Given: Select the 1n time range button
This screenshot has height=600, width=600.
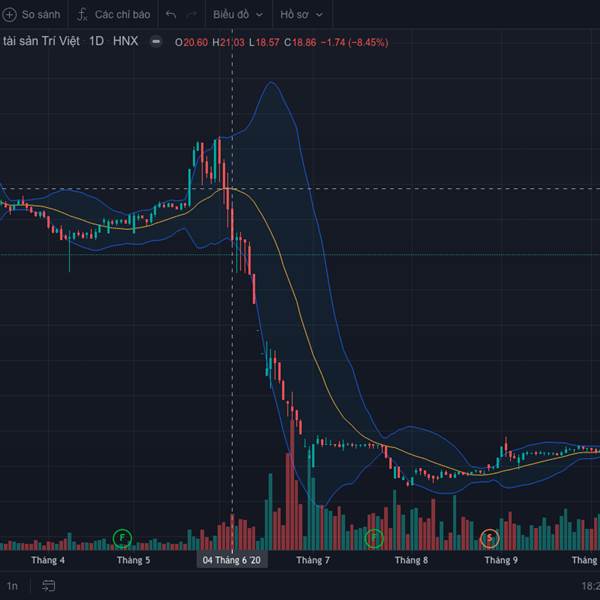Looking at the screenshot, I should (12, 586).
